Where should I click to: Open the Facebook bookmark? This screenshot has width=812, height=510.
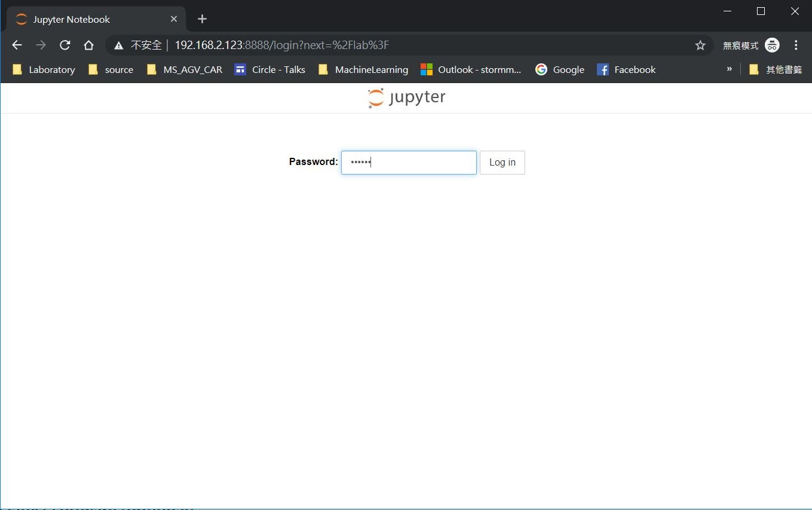tap(626, 70)
